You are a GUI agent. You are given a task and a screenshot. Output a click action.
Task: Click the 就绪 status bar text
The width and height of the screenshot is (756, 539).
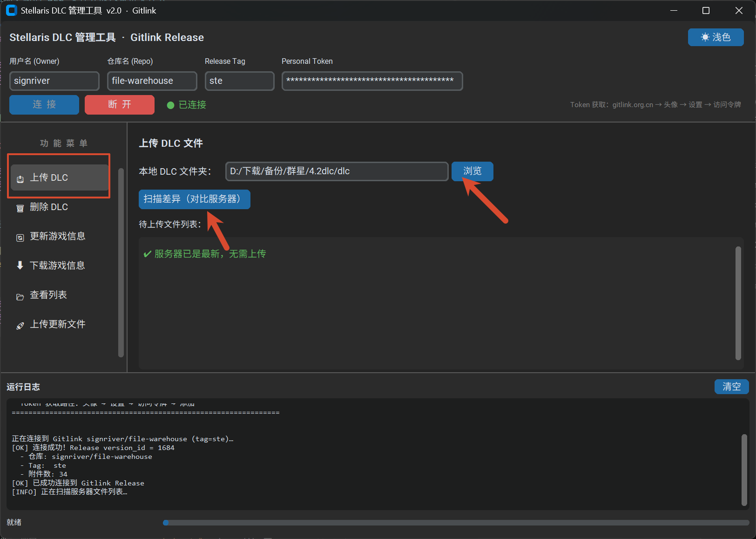(x=14, y=523)
